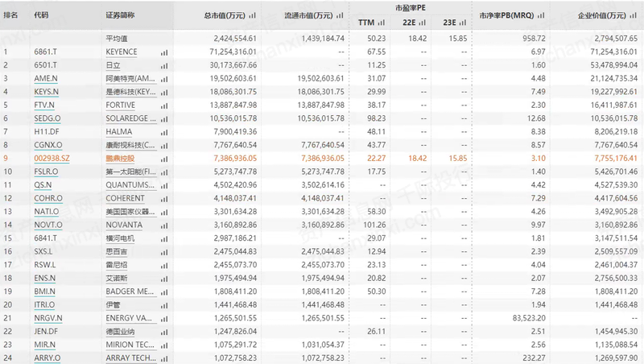
Task: Click chart icon beside 企业价值(万元) header
Action: click(633, 15)
